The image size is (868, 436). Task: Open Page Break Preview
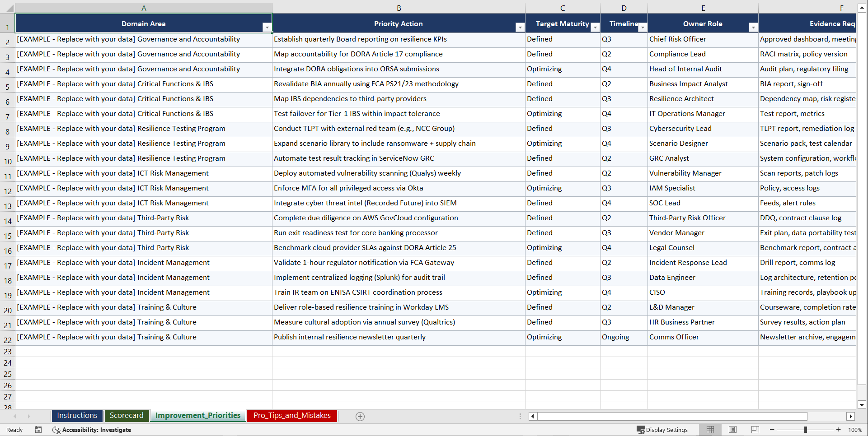[755, 430]
